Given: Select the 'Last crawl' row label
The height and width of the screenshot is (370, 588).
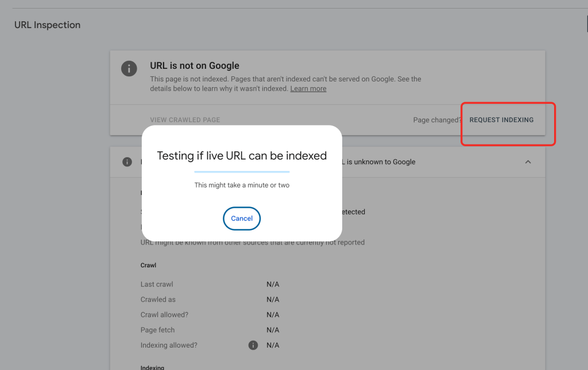Looking at the screenshot, I should point(157,285).
